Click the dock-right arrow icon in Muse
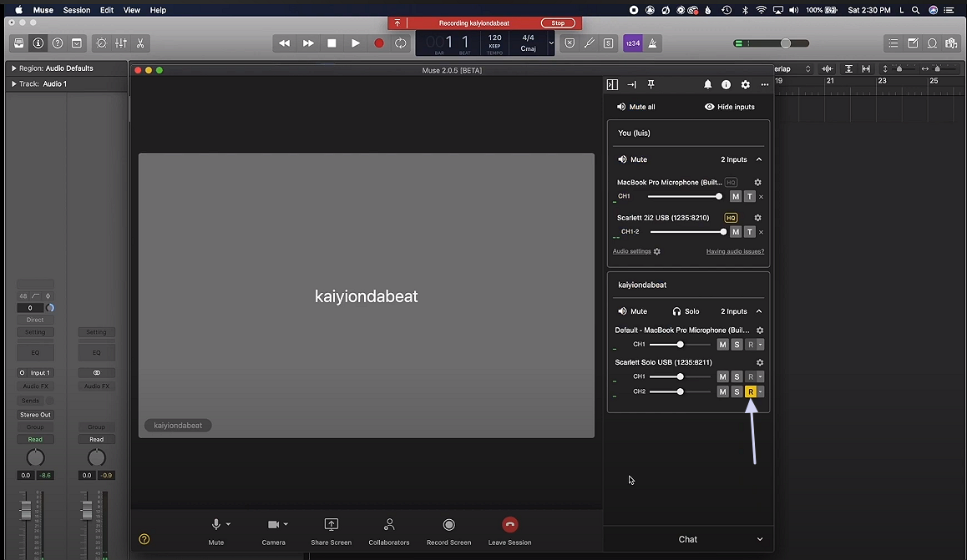The height and width of the screenshot is (560, 967). tap(631, 84)
